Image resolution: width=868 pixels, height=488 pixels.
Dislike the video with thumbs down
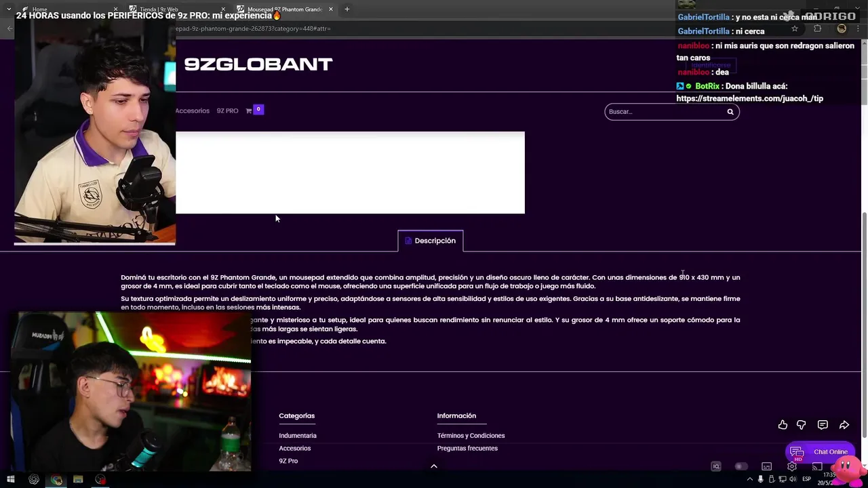click(x=801, y=425)
